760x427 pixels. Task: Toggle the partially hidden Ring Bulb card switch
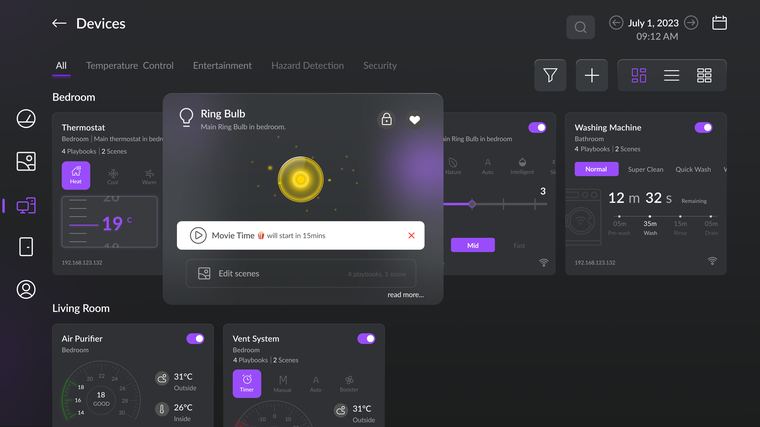click(x=537, y=127)
